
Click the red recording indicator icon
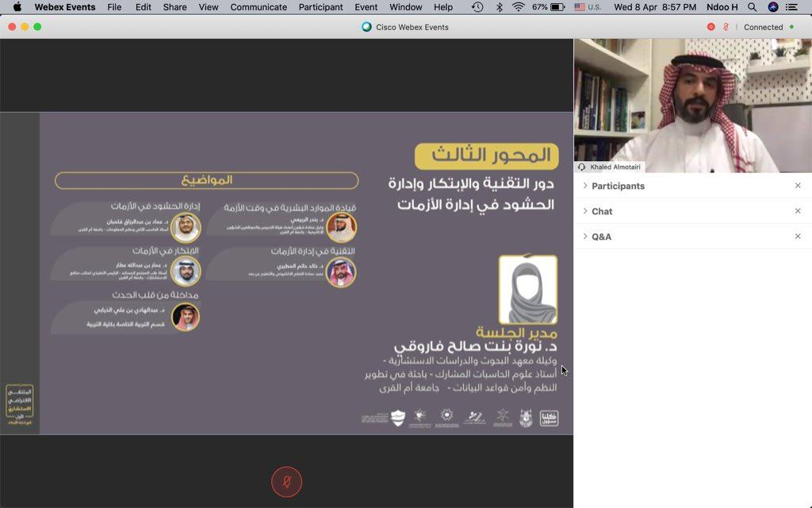711,27
